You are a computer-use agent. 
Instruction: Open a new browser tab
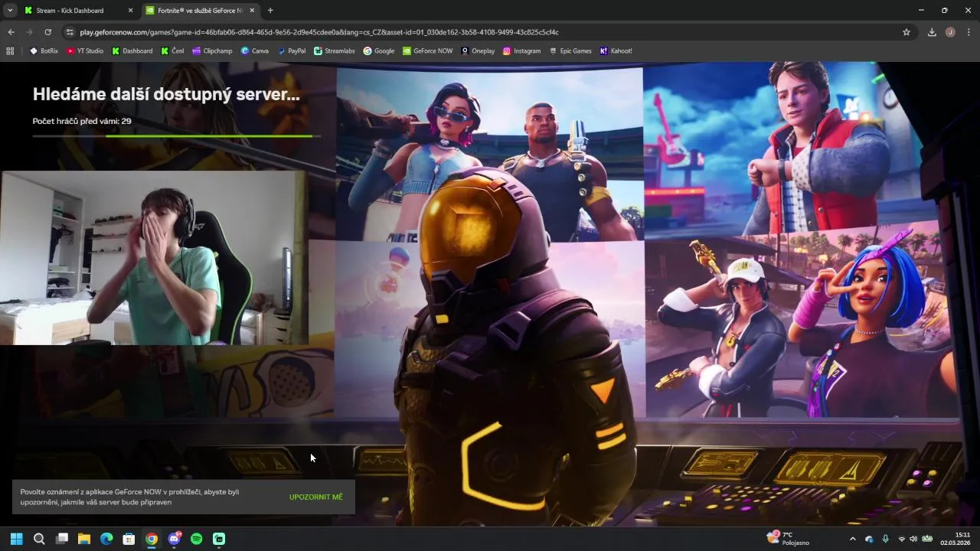coord(270,11)
